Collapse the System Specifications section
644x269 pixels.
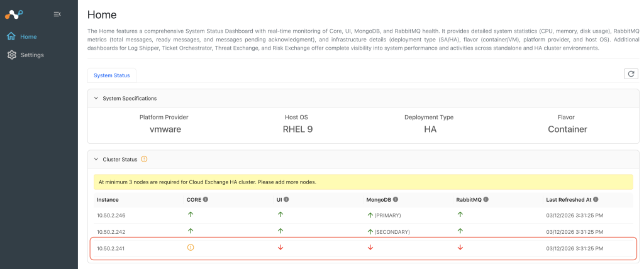click(96, 99)
